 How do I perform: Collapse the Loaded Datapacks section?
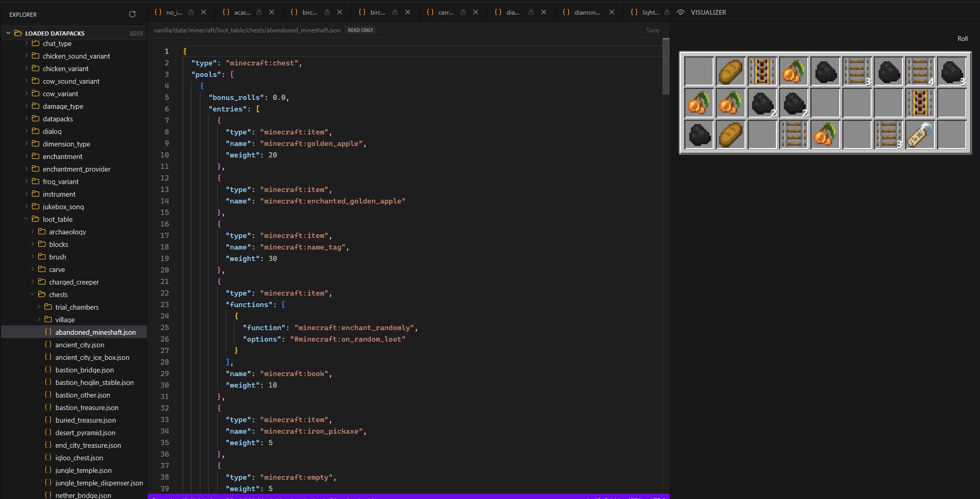click(8, 33)
